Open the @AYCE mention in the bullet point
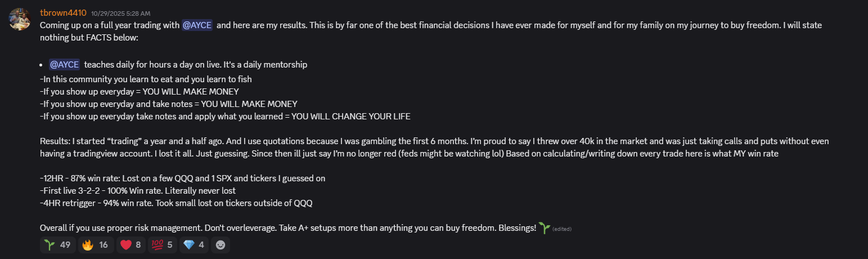 point(64,65)
